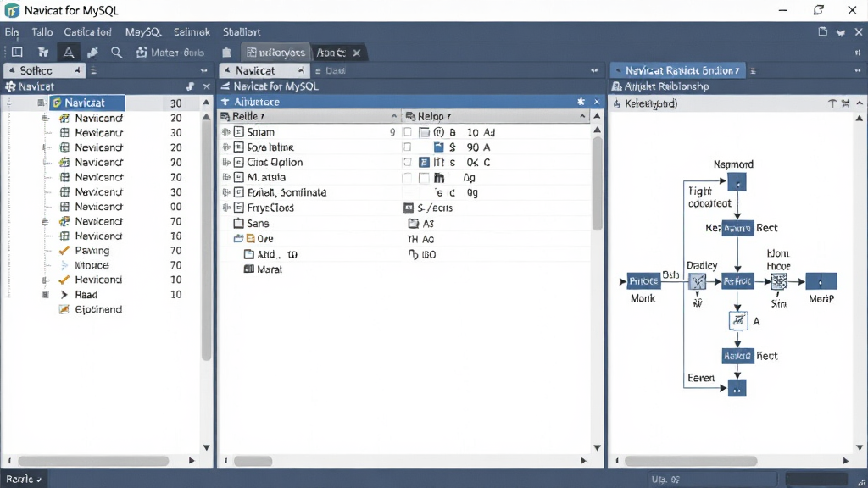868x488 pixels.
Task: Select the Navicat Rariote tab
Action: (677, 71)
